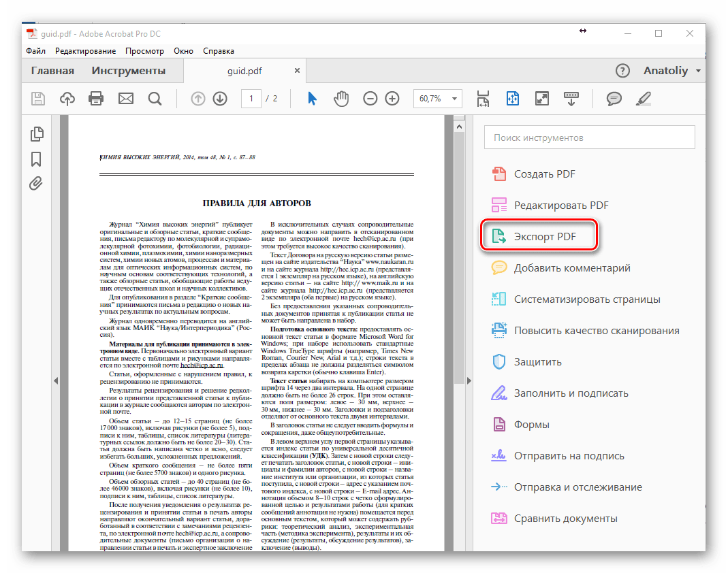Open the Редактирование menu
The image size is (728, 573).
click(85, 51)
